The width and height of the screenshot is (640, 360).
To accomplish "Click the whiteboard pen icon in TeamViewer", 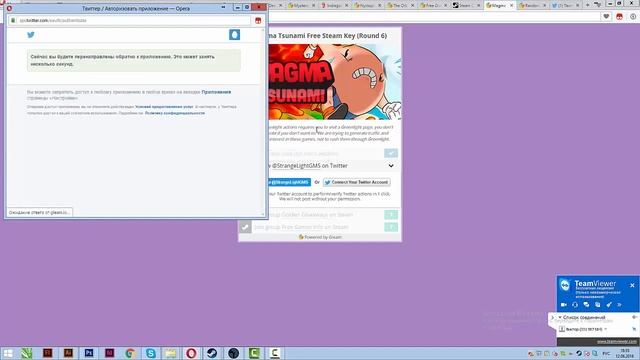I will point(609,305).
